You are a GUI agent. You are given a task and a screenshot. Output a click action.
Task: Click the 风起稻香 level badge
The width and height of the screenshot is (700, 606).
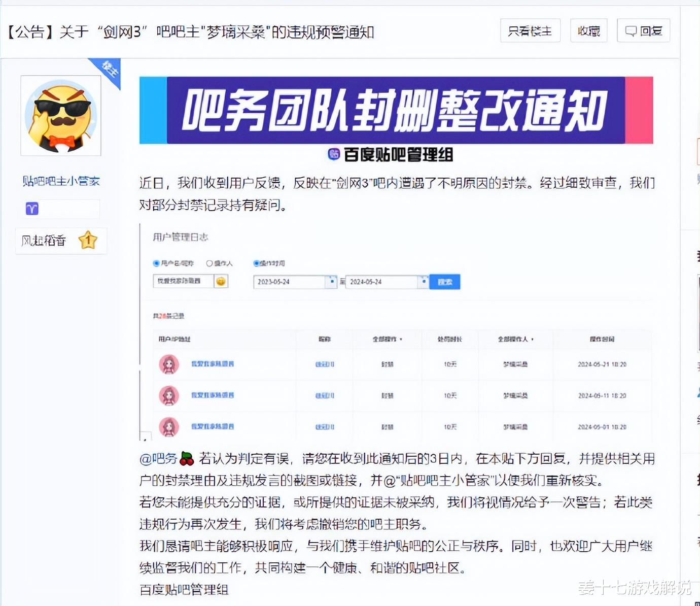pos(61,241)
